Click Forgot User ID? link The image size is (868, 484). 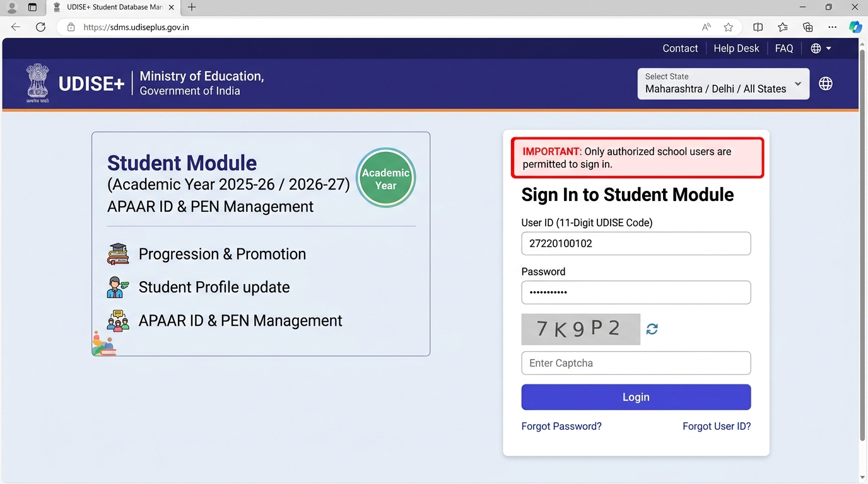coord(717,427)
